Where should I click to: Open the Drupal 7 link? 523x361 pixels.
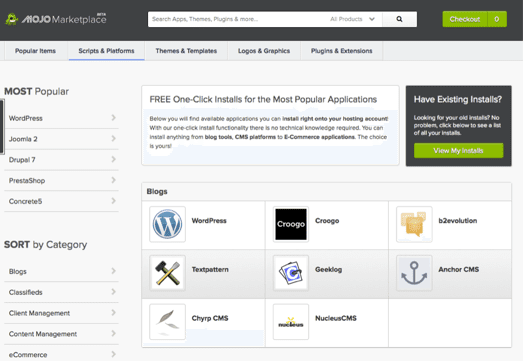(x=22, y=160)
